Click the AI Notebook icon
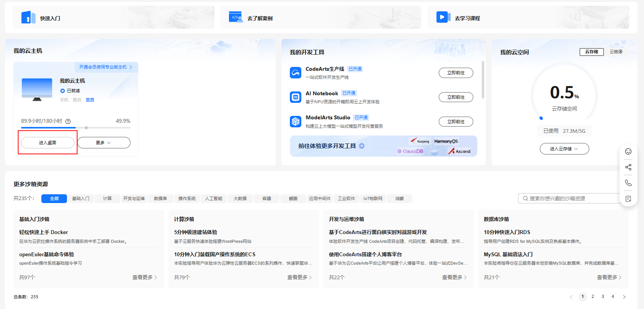Screen dimensions: 644x309 (296, 97)
